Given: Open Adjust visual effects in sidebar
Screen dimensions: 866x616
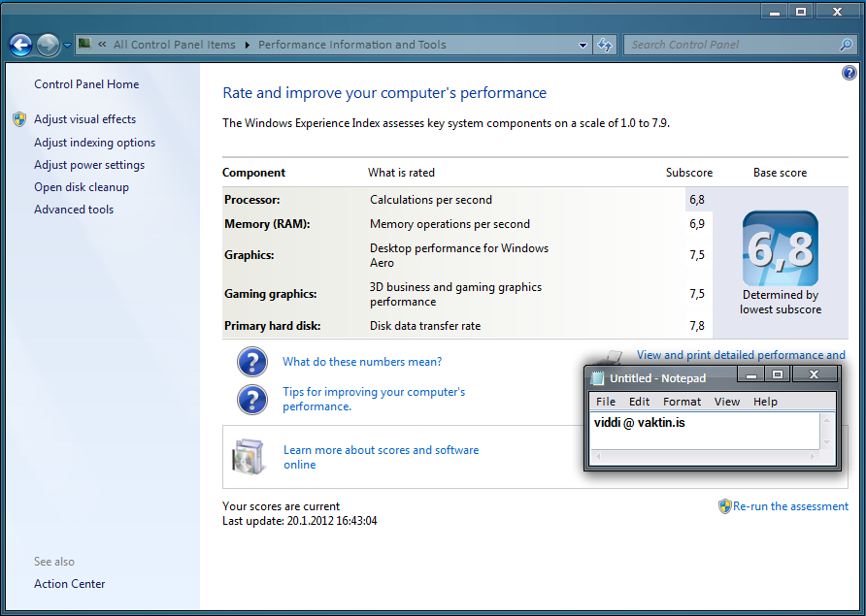Looking at the screenshot, I should tap(84, 119).
